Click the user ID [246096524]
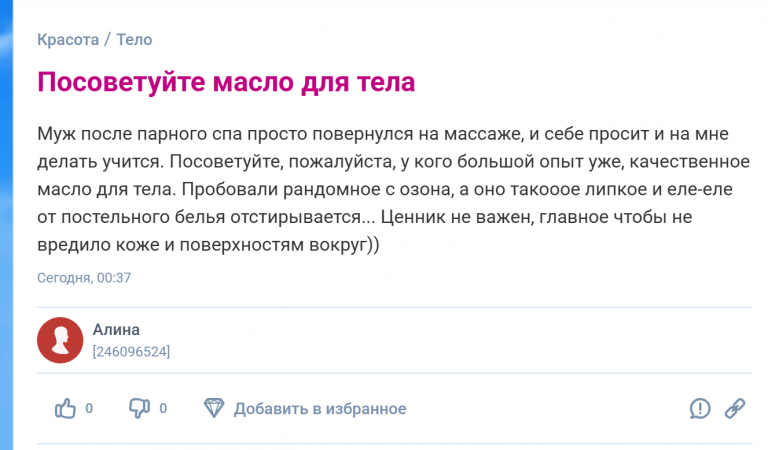 point(131,352)
